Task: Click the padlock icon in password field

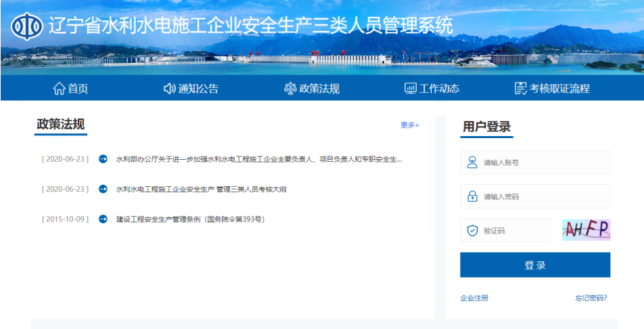Action: [472, 196]
